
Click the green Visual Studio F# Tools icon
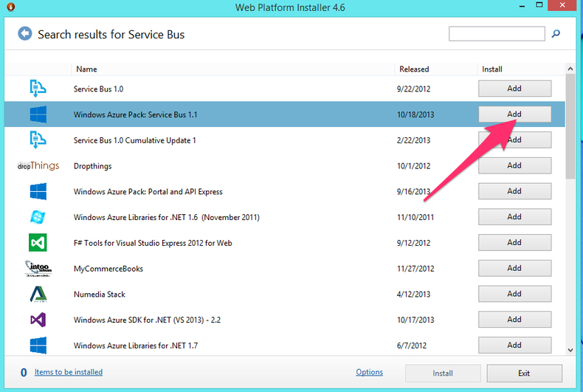(38, 242)
